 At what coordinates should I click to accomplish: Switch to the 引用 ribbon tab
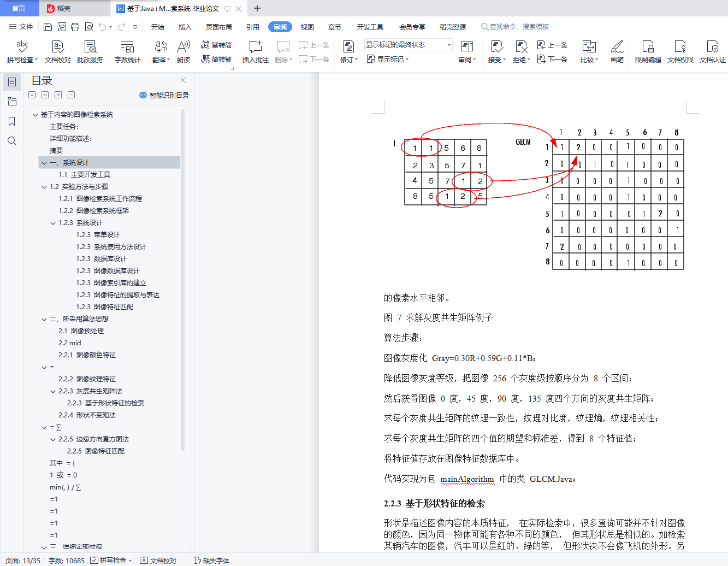tap(253, 27)
